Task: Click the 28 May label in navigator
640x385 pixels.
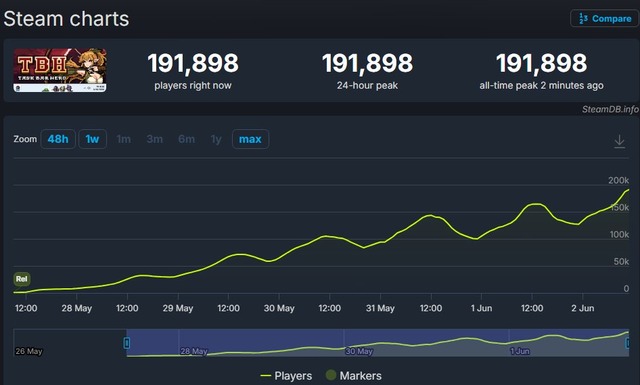Action: click(x=194, y=351)
